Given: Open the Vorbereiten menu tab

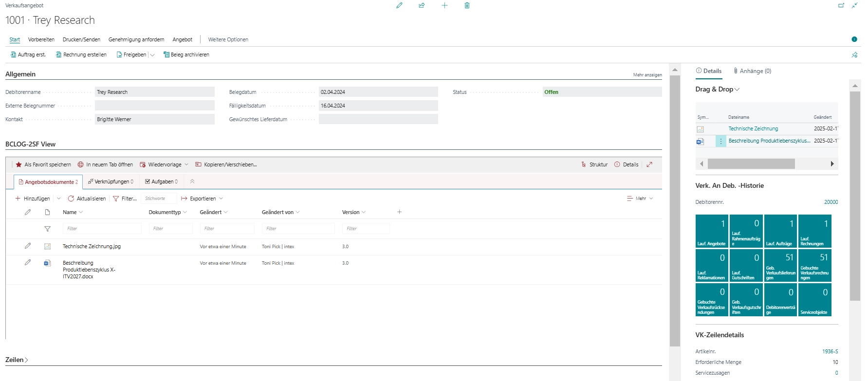Looking at the screenshot, I should tap(41, 39).
